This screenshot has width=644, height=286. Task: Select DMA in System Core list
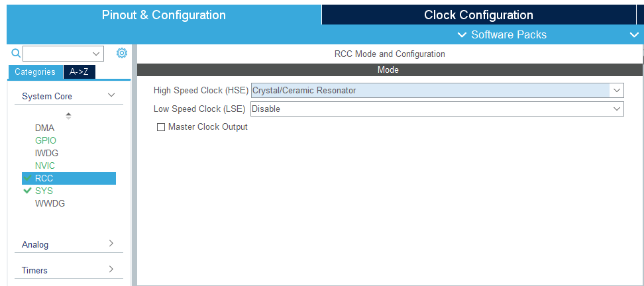[x=45, y=128]
